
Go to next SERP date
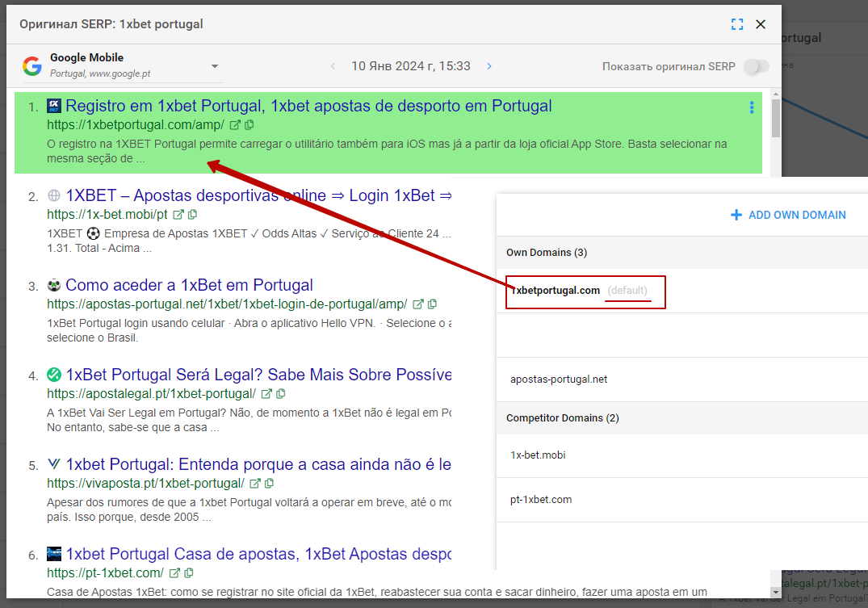(489, 66)
